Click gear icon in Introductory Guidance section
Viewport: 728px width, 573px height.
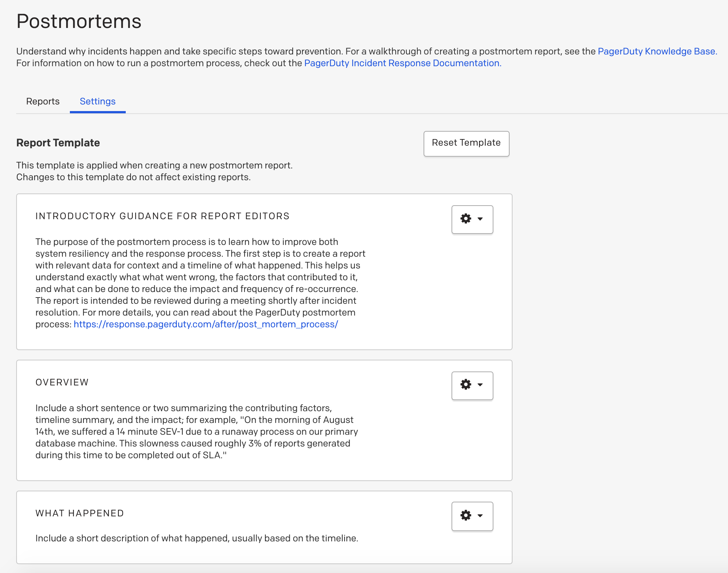[465, 219]
